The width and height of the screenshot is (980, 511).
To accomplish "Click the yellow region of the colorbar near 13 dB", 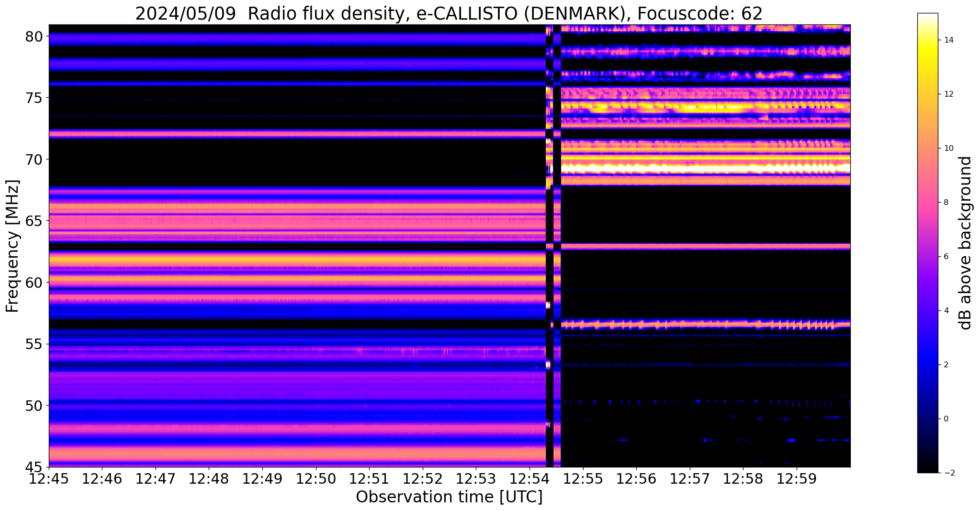I will pos(927,67).
